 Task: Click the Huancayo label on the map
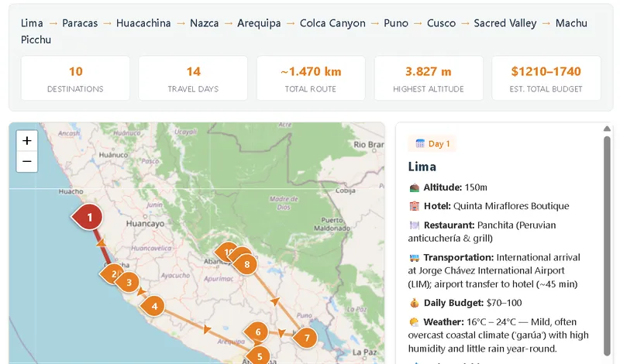[x=145, y=224]
